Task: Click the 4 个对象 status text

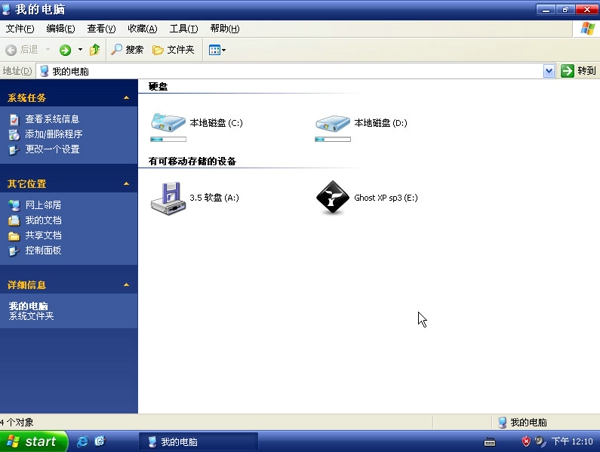Action: (x=17, y=423)
